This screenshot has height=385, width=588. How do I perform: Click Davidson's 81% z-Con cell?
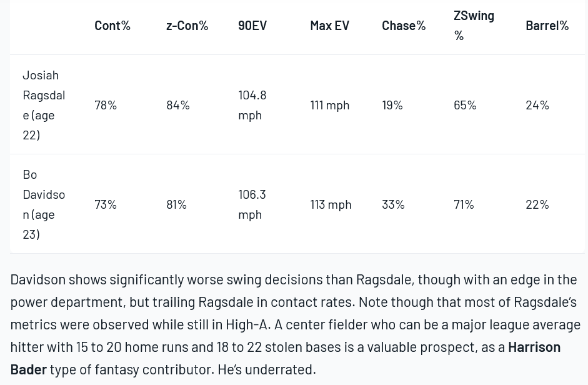(177, 204)
